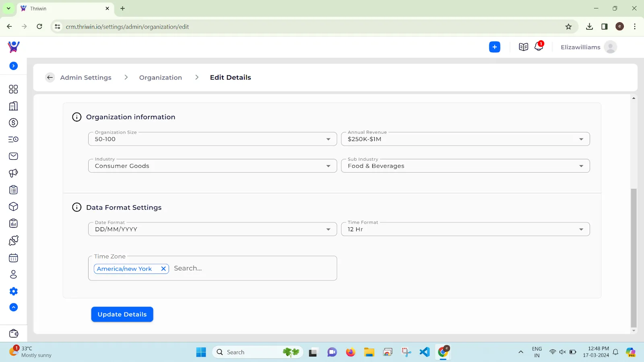Open Firefox from taskbar
The width and height of the screenshot is (644, 362).
351,352
